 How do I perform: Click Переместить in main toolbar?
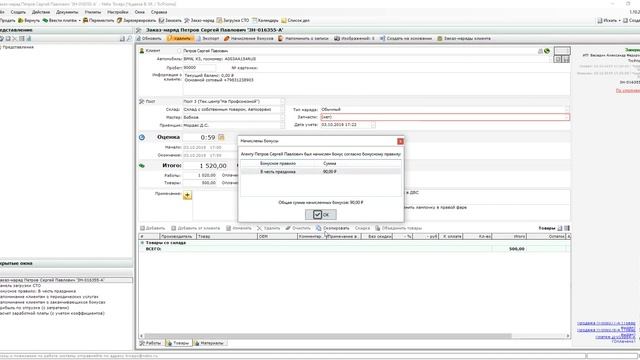[x=98, y=20]
